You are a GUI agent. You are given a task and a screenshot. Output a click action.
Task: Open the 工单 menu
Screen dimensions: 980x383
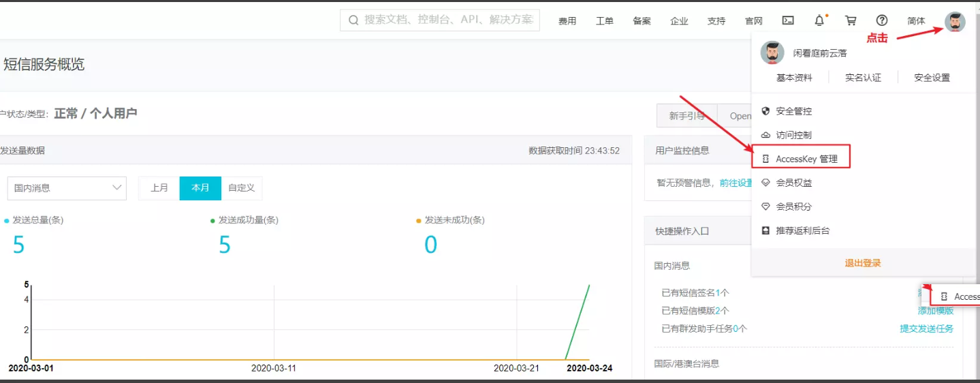(605, 21)
